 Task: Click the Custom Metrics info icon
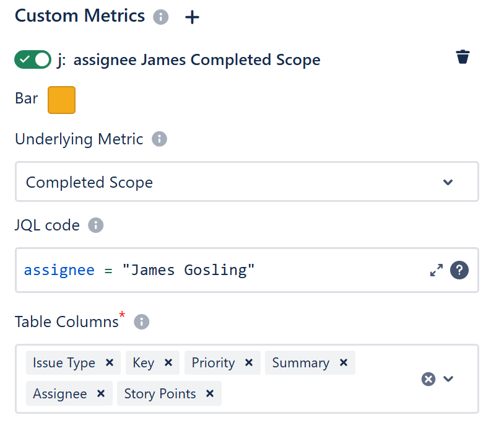point(161,17)
